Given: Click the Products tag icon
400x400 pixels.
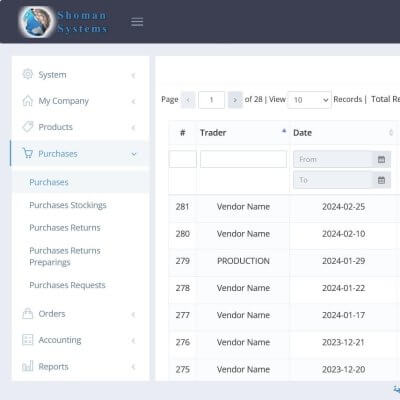Looking at the screenshot, I should [28, 127].
